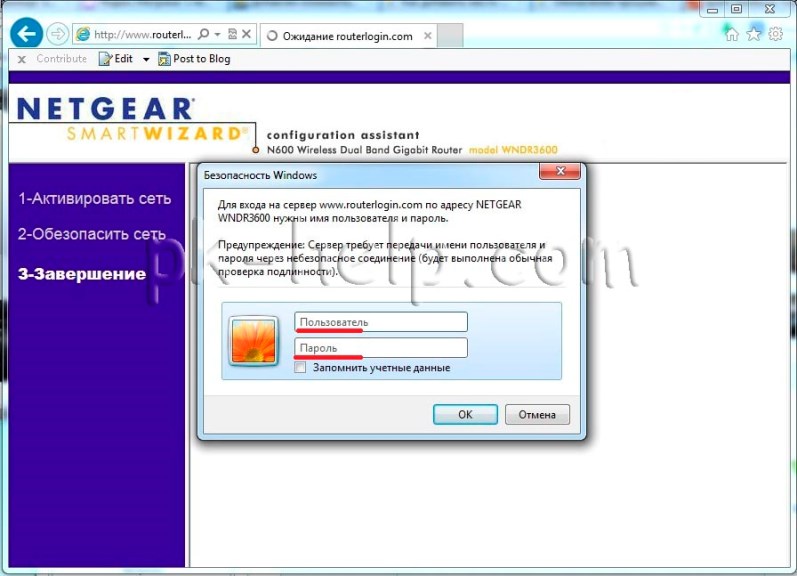Viewport: 797px width, 576px height.
Task: Click the compatibility view icon in the address bar
Action: tap(232, 34)
